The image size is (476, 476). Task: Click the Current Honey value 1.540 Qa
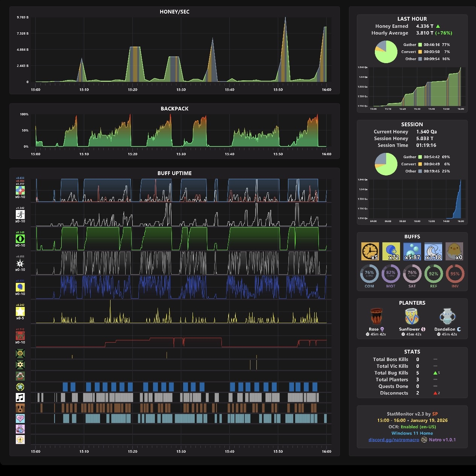click(426, 132)
